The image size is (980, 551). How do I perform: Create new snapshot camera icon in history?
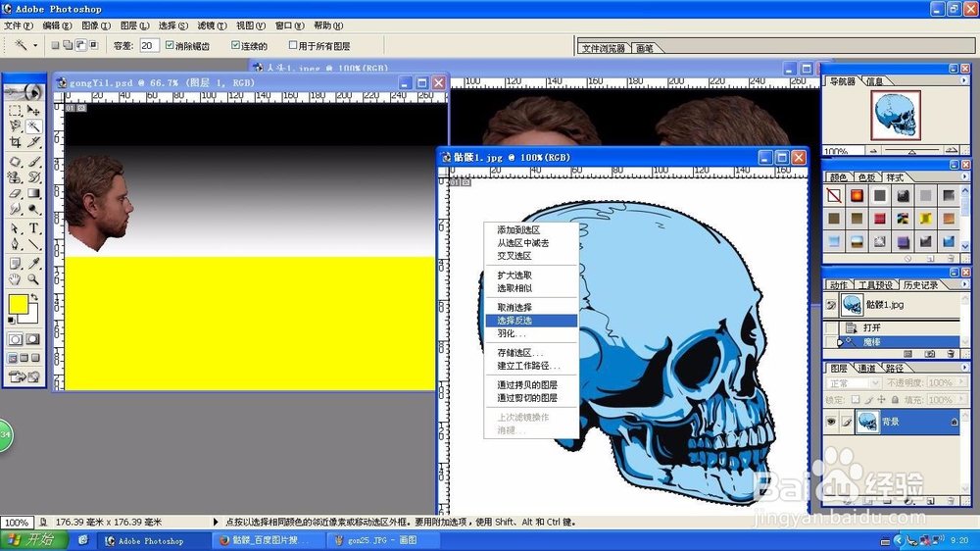pyautogui.click(x=930, y=354)
